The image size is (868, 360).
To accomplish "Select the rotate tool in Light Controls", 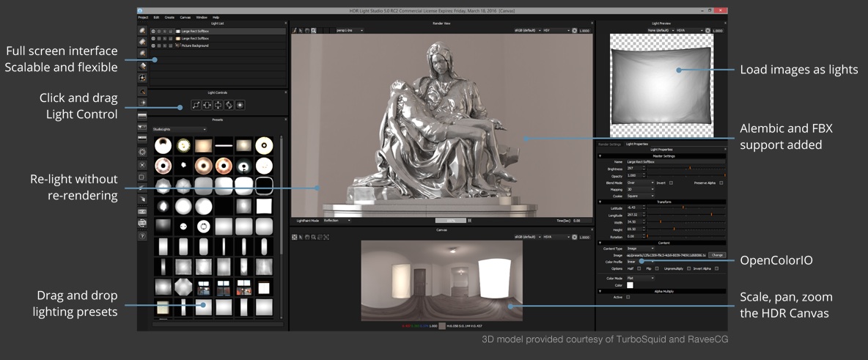I will (229, 105).
